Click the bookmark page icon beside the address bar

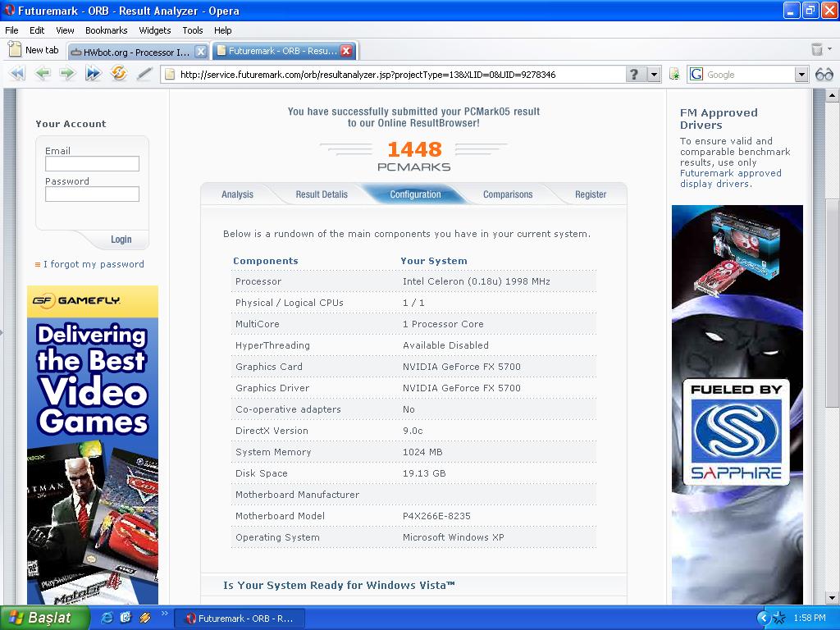pyautogui.click(x=674, y=75)
